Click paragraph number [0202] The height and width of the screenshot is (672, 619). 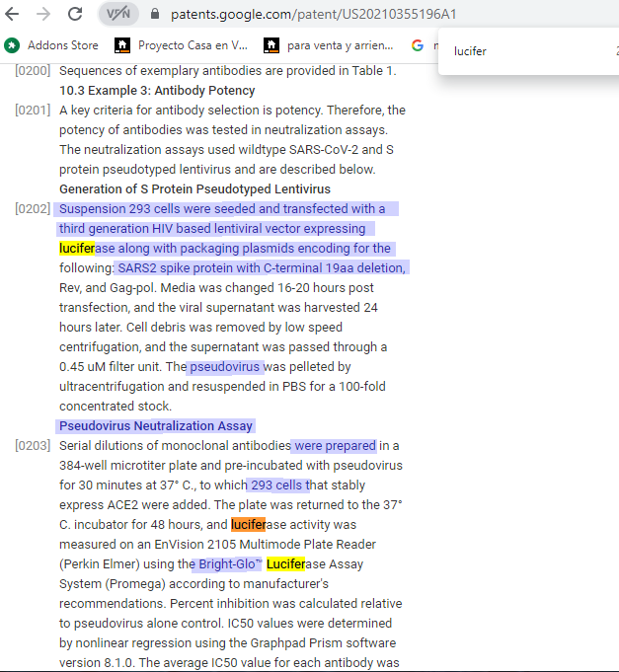click(33, 209)
